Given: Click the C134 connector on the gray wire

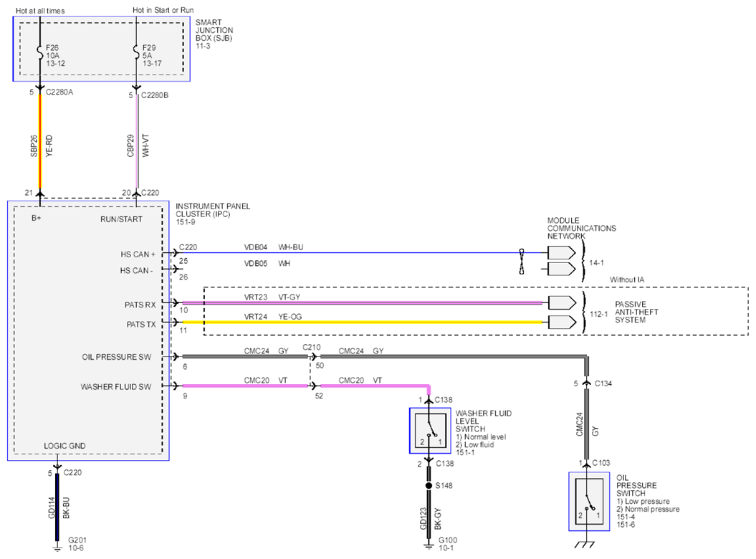Looking at the screenshot, I should (x=586, y=383).
